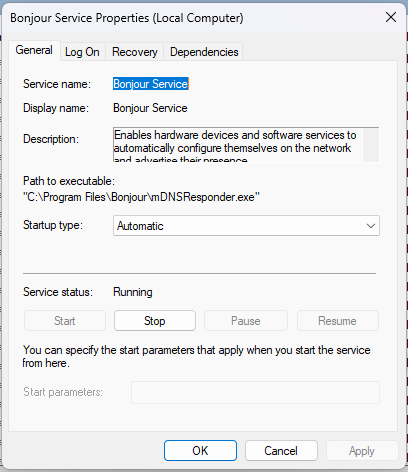This screenshot has width=408, height=472.
Task: Click the highlighted Service name text
Action: [151, 84]
